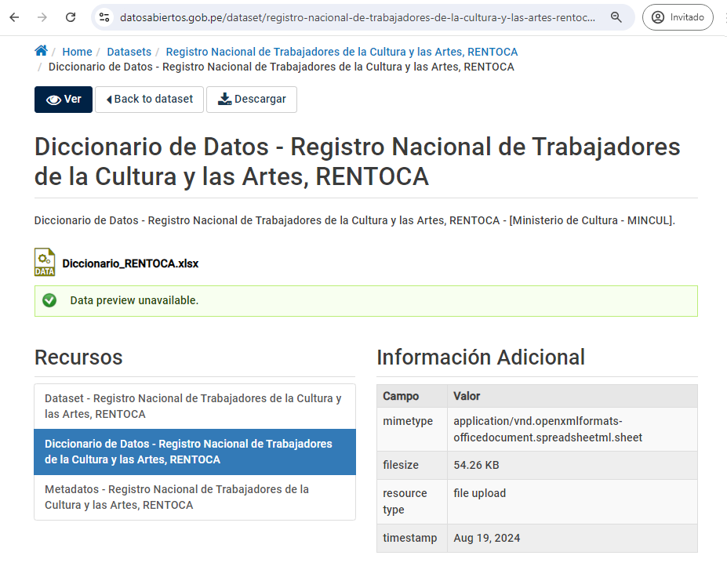Click the home icon in breadcrumb
The image size is (727, 588).
point(41,51)
